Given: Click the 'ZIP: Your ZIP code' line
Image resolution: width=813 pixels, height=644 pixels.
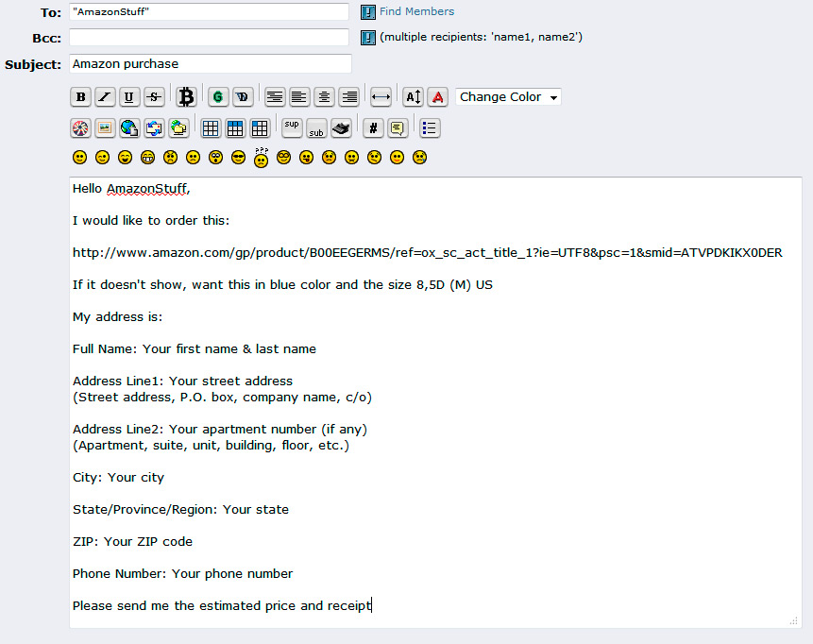Looking at the screenshot, I should click(132, 542).
